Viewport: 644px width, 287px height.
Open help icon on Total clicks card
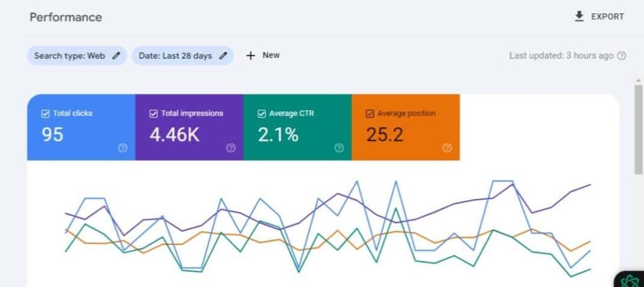click(123, 148)
